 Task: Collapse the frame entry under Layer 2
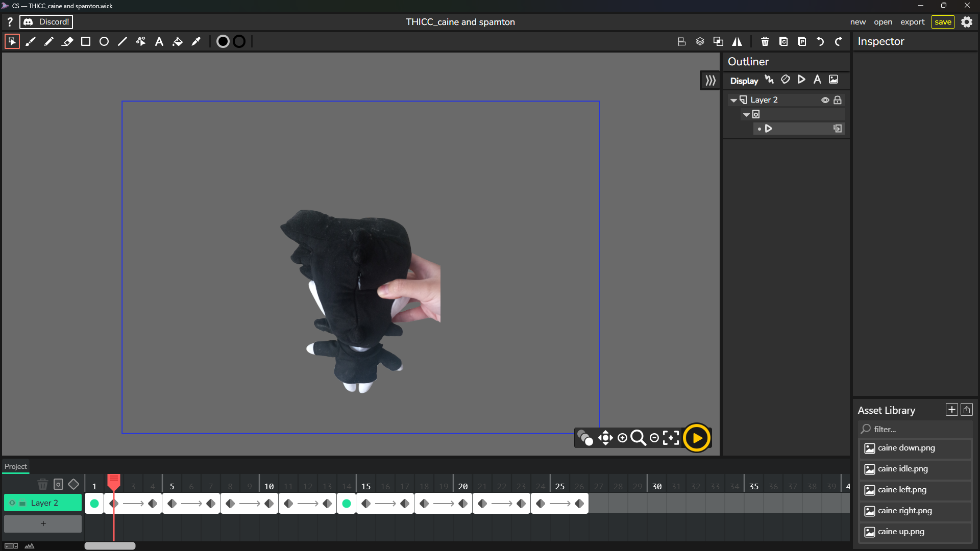pyautogui.click(x=746, y=115)
